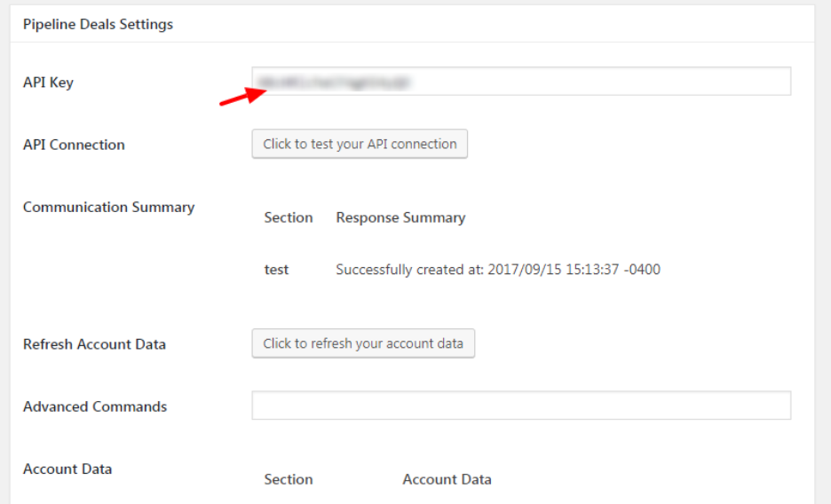Select the API Key field label

coord(48,83)
